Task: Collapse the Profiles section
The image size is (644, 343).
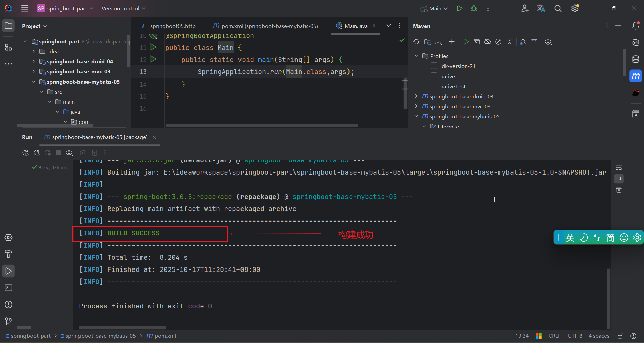Action: point(416,56)
